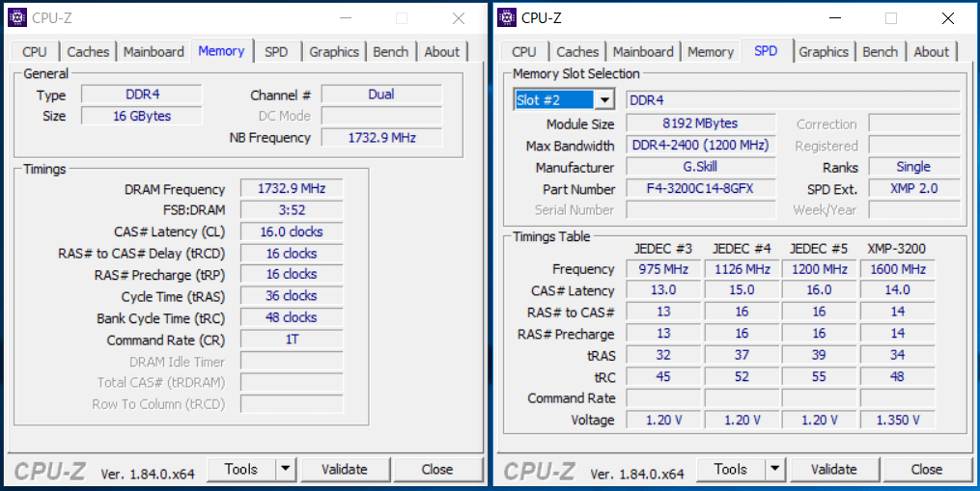Select the SPD tab in left window
This screenshot has width=980, height=491.
pyautogui.click(x=276, y=52)
